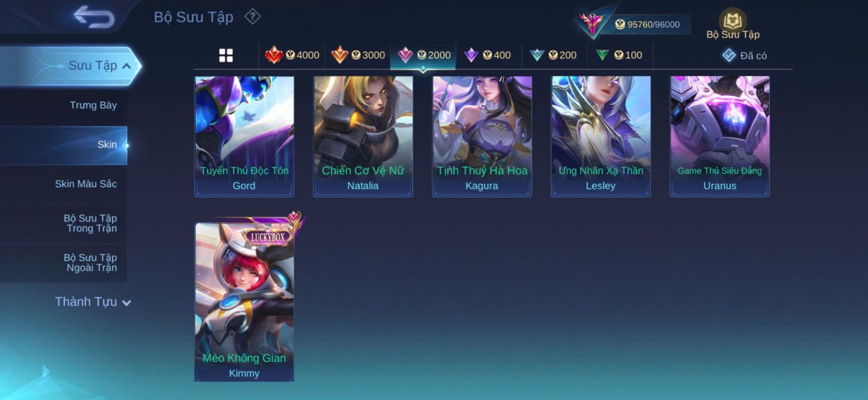
Task: Select the 400-point purple gem tier
Action: coord(488,55)
